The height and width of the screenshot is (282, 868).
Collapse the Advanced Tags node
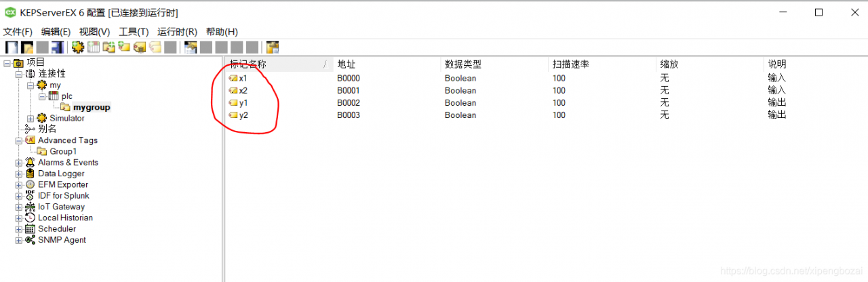point(19,140)
